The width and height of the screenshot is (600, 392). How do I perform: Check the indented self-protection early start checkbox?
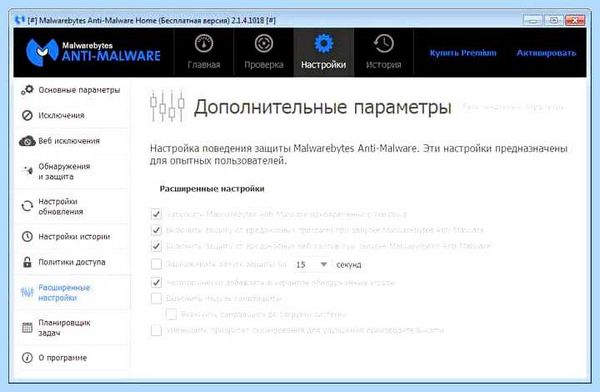[x=171, y=314]
